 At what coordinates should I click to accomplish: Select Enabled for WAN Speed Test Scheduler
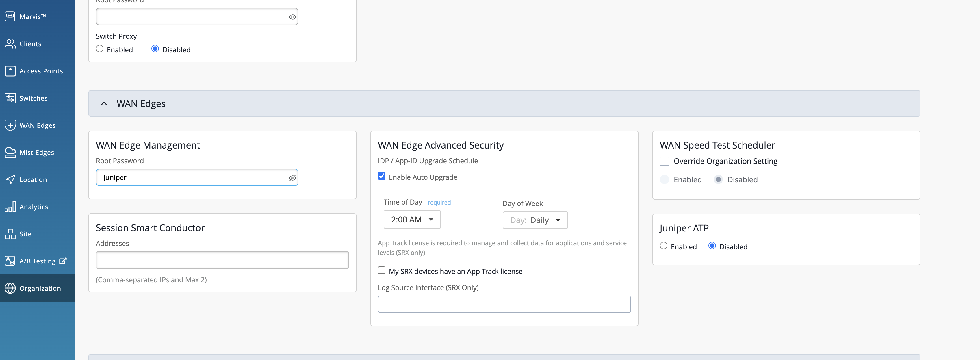coord(664,179)
